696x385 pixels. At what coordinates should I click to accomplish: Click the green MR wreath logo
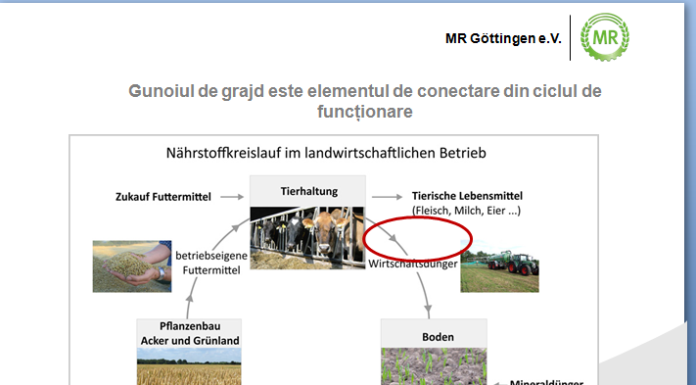[605, 37]
